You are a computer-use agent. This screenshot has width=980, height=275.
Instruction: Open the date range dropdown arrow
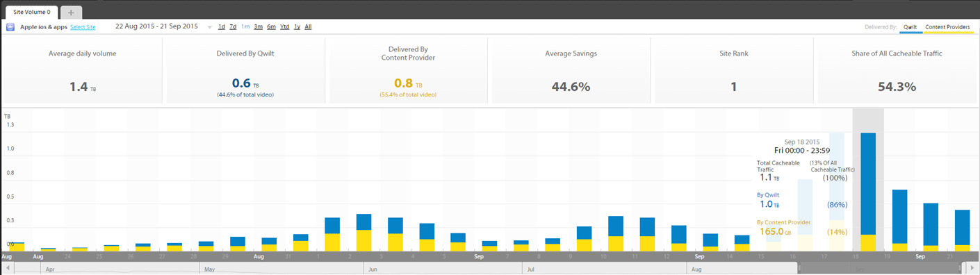(x=210, y=27)
